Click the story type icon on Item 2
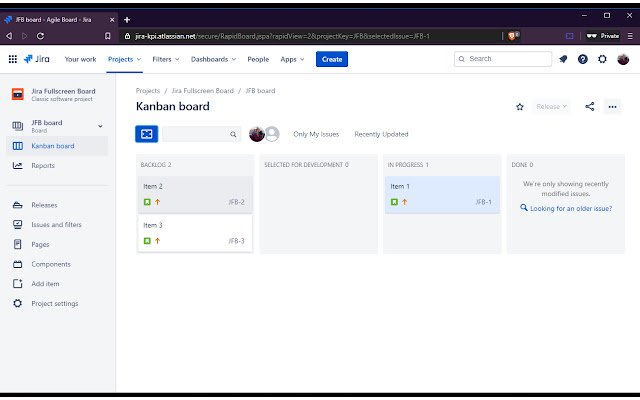The image size is (640, 400). [147, 202]
